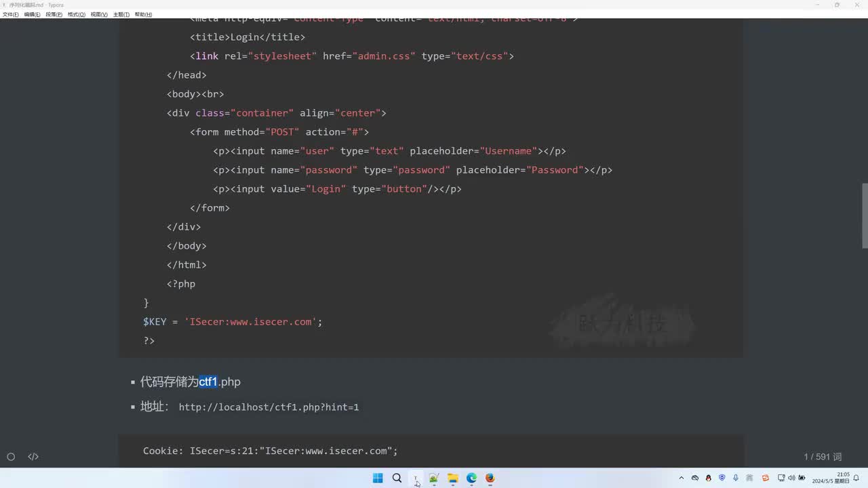Open the 主题(T) menu
The width and height of the screenshot is (868, 488).
coord(121,14)
